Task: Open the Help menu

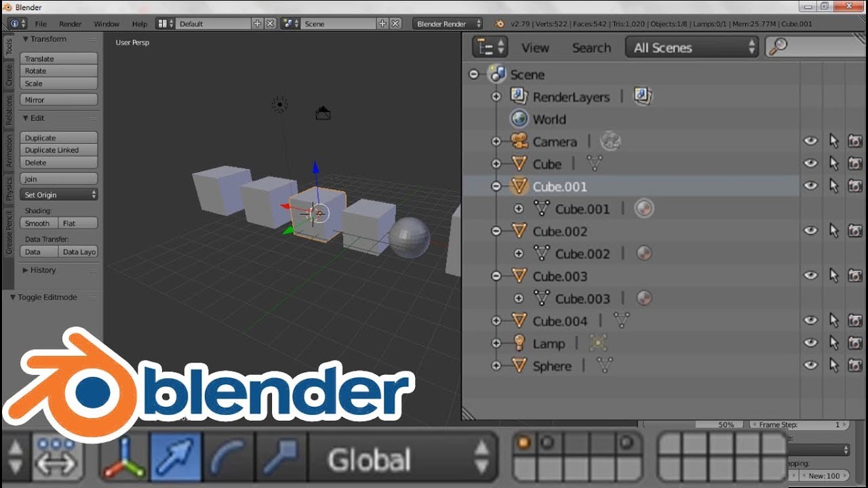Action: click(140, 24)
